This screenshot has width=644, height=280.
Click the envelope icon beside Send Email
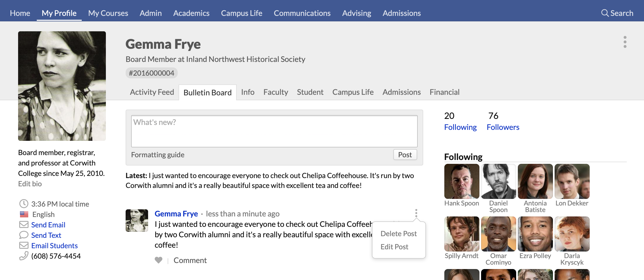coord(24,225)
